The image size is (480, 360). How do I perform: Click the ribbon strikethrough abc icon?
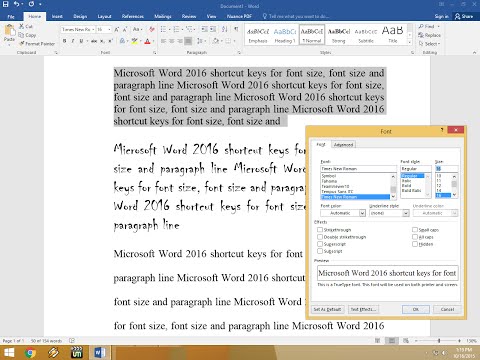pyautogui.click(x=94, y=41)
